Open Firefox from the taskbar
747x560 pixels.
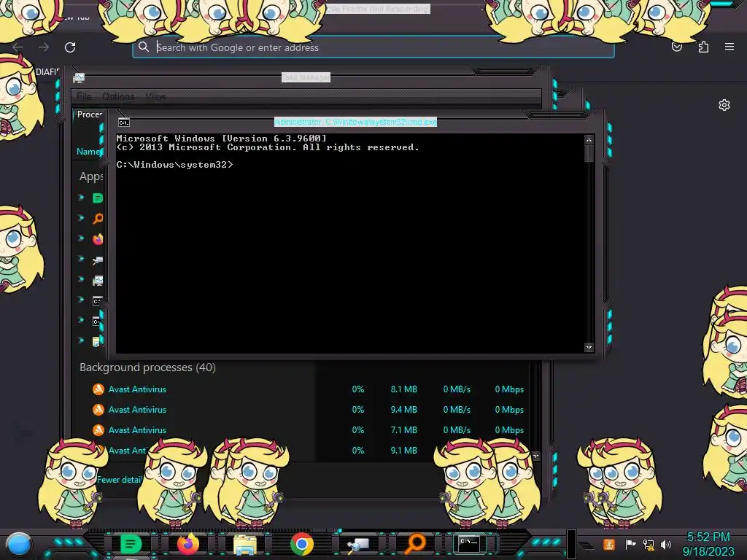click(x=188, y=544)
